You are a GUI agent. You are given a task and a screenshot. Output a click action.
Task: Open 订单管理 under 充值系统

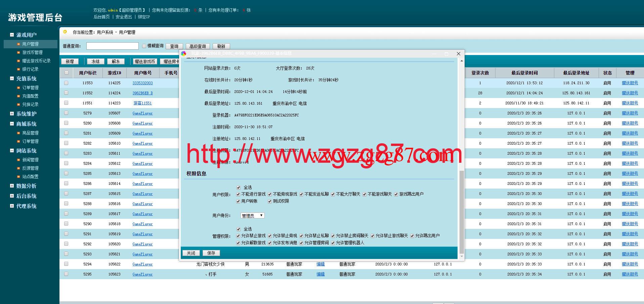click(x=30, y=88)
